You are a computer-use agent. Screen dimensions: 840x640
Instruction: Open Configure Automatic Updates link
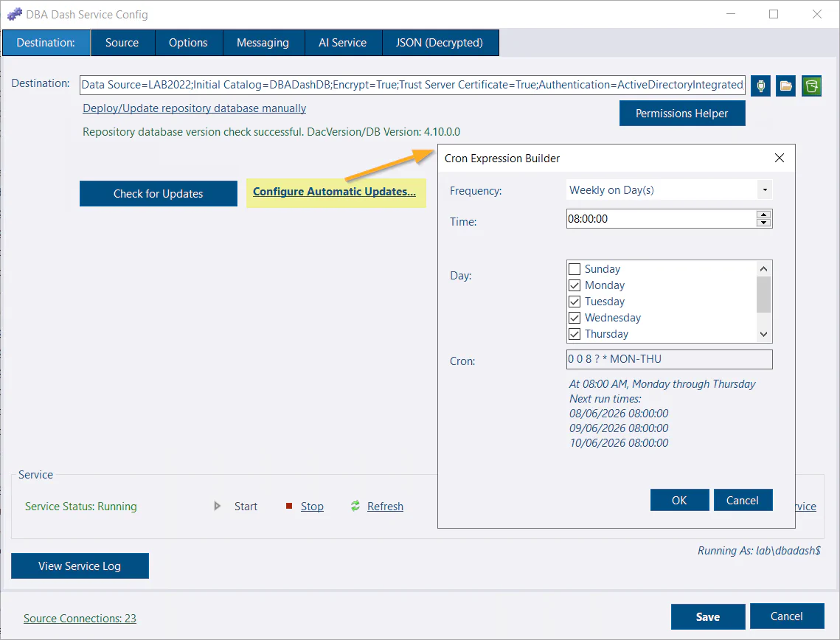(x=334, y=192)
